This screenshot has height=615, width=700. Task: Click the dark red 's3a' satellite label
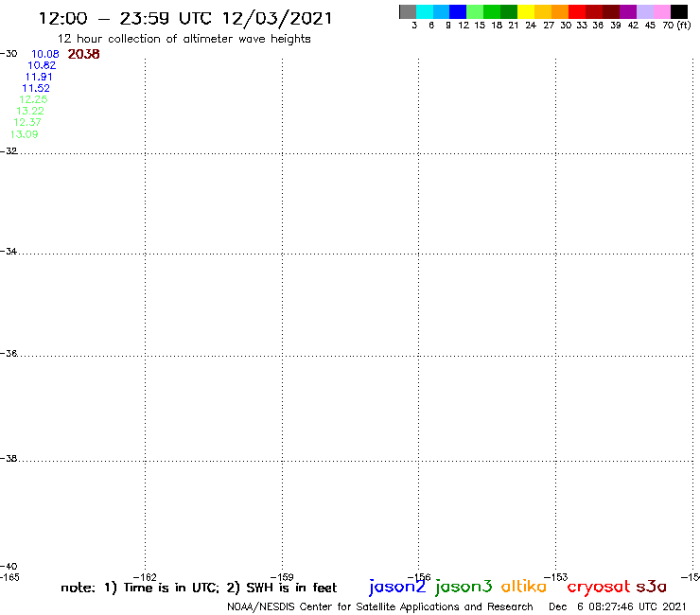[652, 587]
